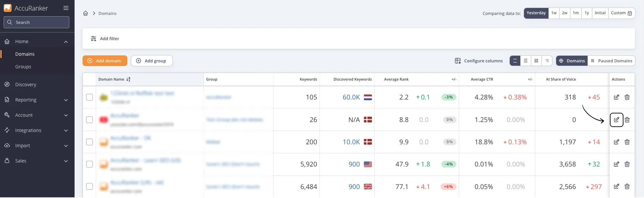Click the home breadcrumb icon
The width and height of the screenshot is (644, 198).
click(x=86, y=13)
